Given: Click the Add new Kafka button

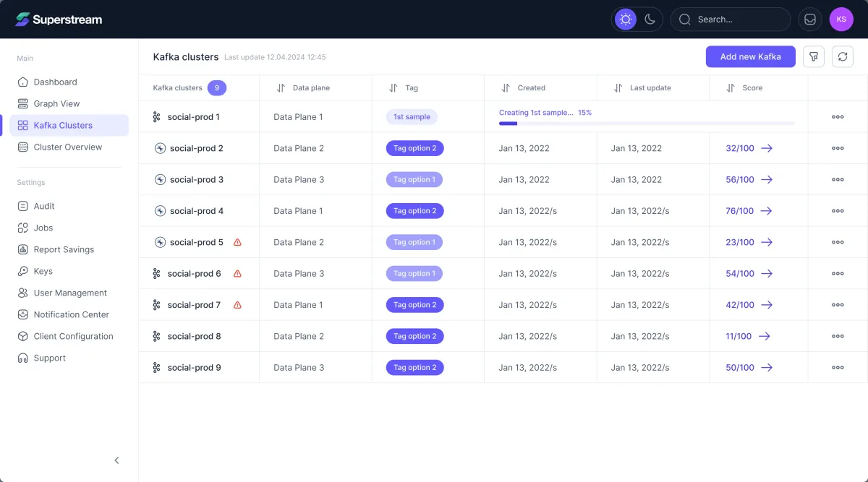Looking at the screenshot, I should (751, 56).
